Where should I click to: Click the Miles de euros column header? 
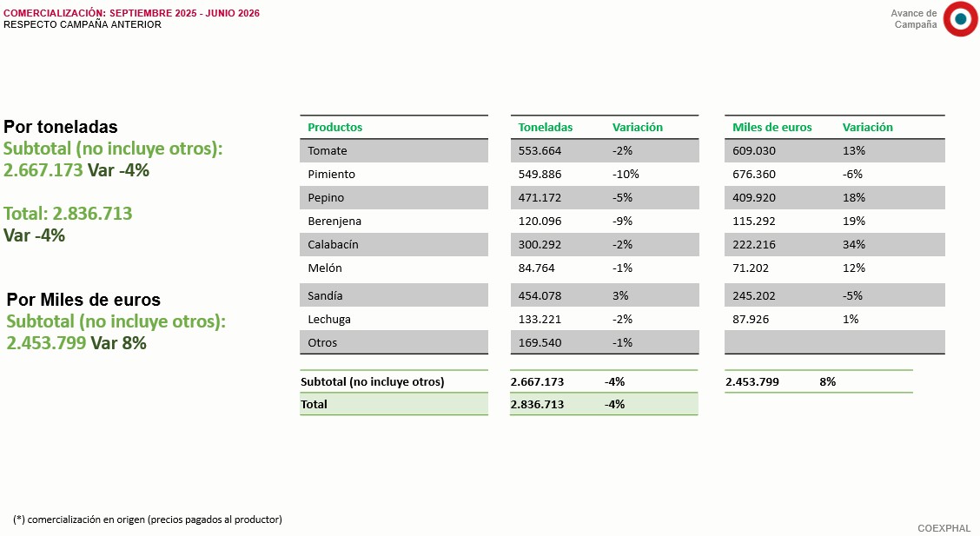[x=771, y=127]
